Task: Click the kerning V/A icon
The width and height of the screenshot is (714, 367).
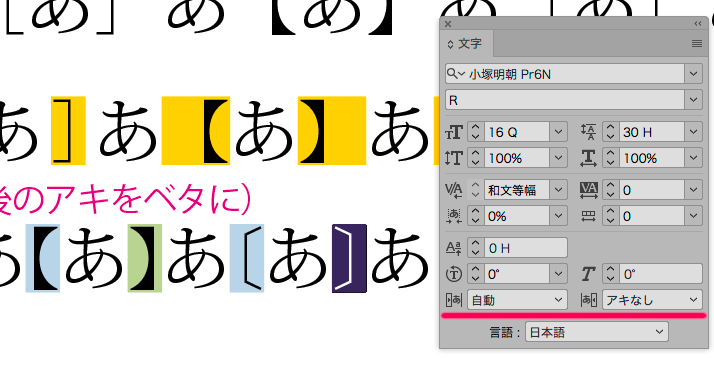Action: pos(454,190)
